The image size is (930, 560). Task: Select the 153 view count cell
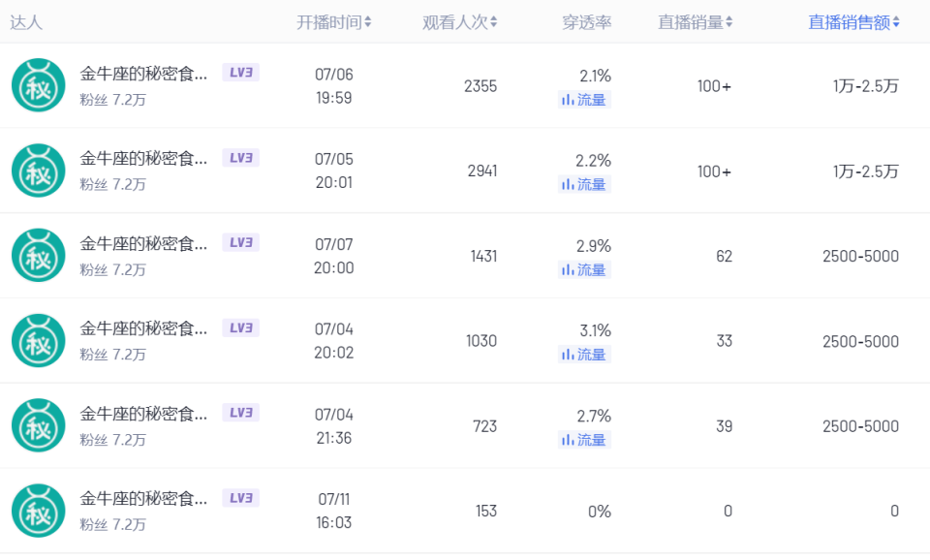coord(485,512)
